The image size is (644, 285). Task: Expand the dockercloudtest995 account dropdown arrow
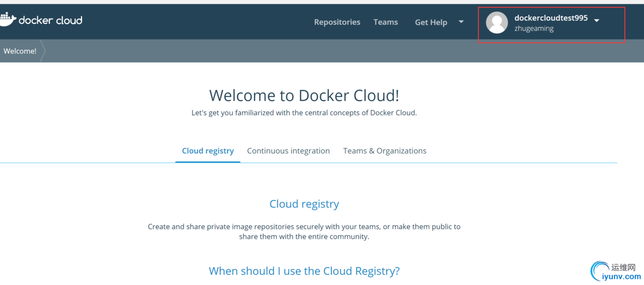point(597,20)
